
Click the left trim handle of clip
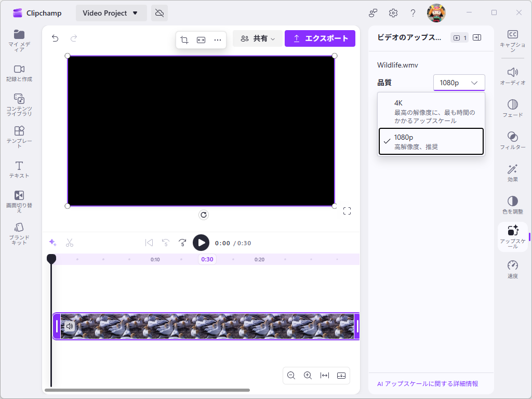click(57, 326)
